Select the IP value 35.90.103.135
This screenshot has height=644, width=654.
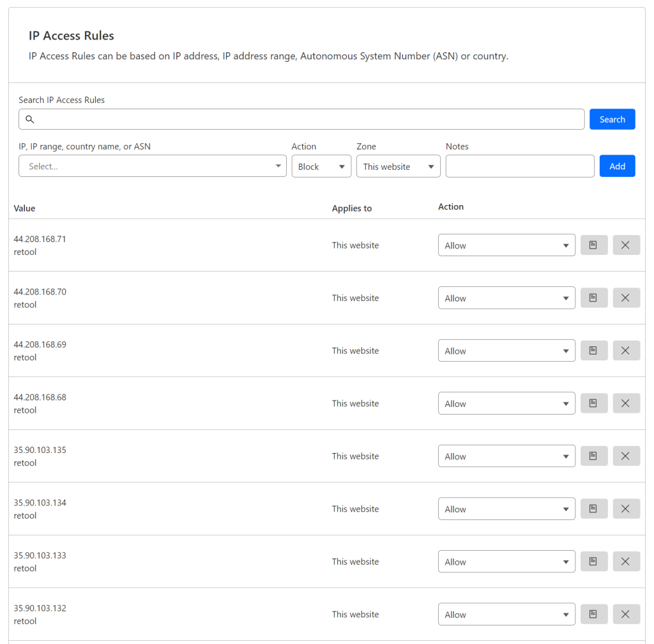tap(40, 450)
